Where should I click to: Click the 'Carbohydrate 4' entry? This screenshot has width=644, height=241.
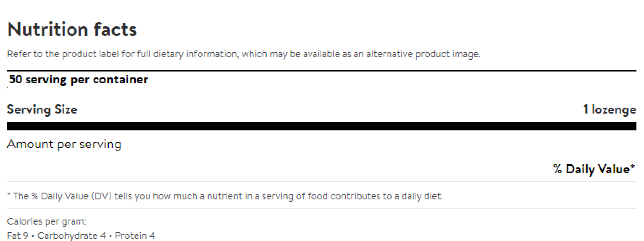[x=71, y=236]
